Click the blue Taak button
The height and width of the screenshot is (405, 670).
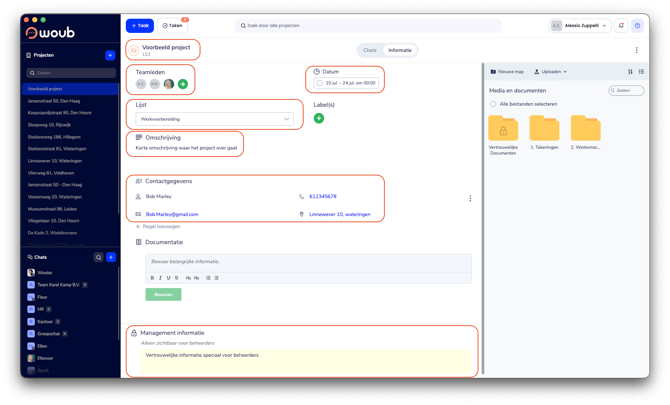tap(140, 26)
